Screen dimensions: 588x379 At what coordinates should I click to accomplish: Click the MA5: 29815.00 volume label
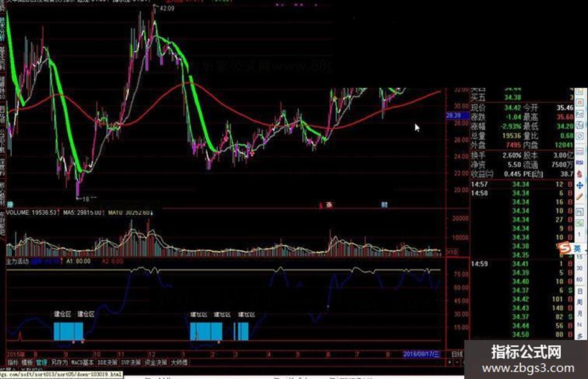(82, 212)
